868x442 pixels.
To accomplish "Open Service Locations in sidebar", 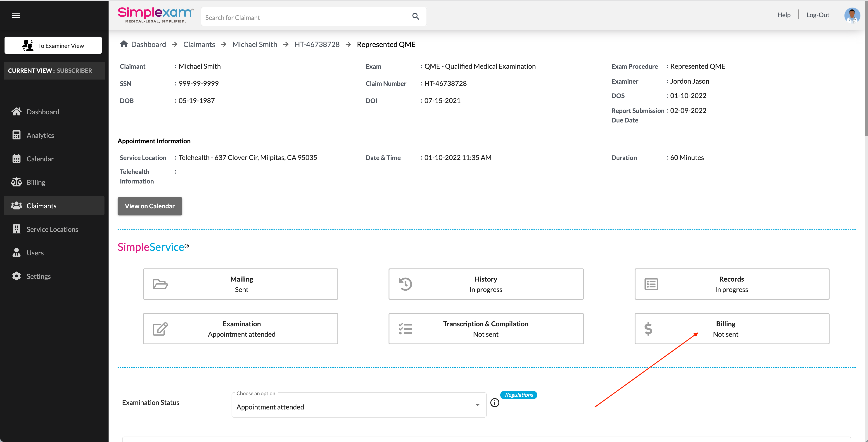I will [52, 229].
